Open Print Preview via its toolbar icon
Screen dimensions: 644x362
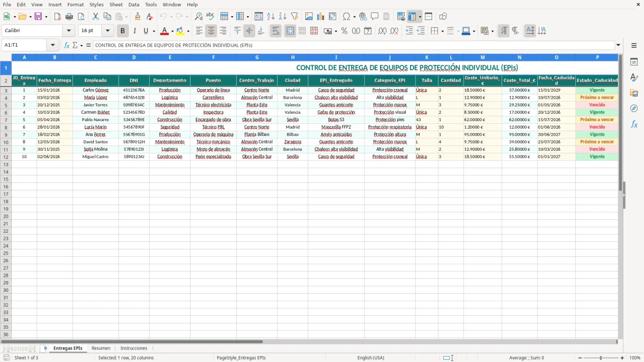coord(81,17)
